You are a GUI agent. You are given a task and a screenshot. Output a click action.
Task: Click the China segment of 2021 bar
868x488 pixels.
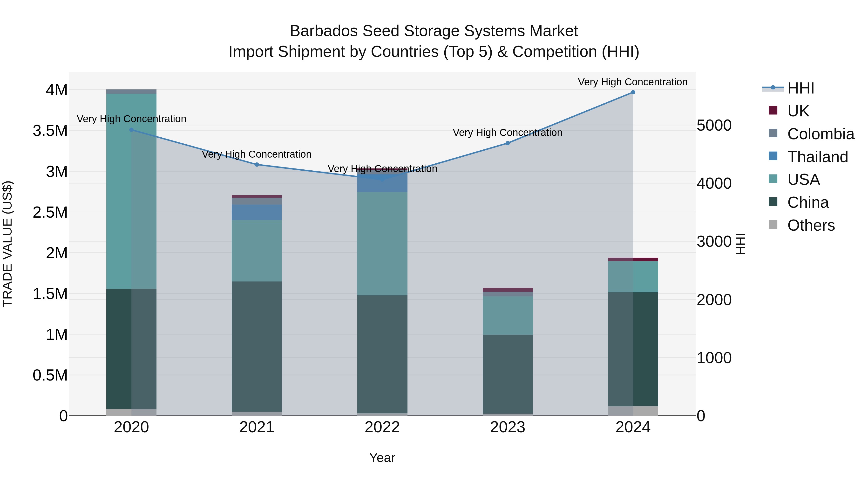click(257, 347)
